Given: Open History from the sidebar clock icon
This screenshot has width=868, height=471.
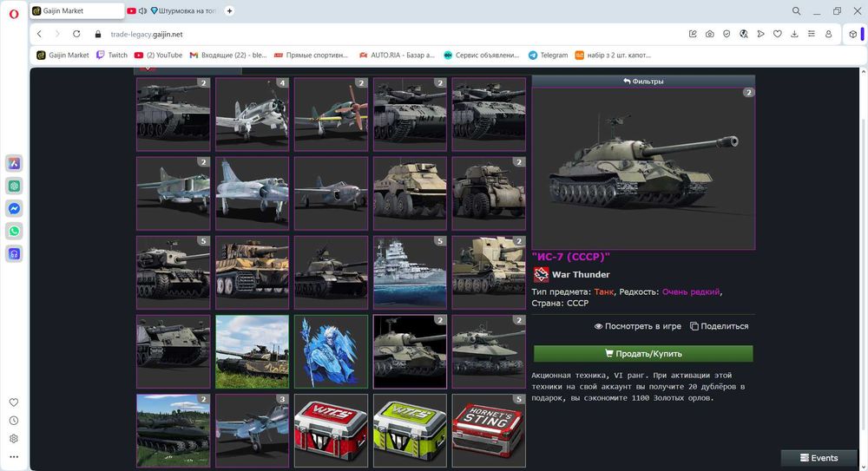Looking at the screenshot, I should 14,421.
